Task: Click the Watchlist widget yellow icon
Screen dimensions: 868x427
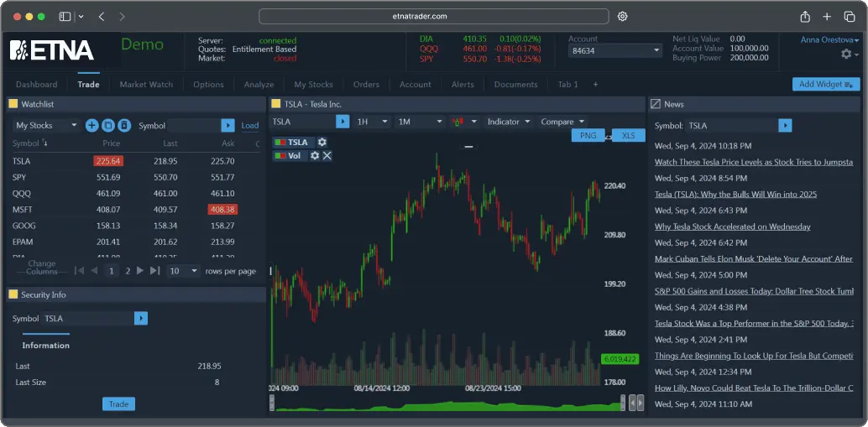Action: [x=13, y=104]
